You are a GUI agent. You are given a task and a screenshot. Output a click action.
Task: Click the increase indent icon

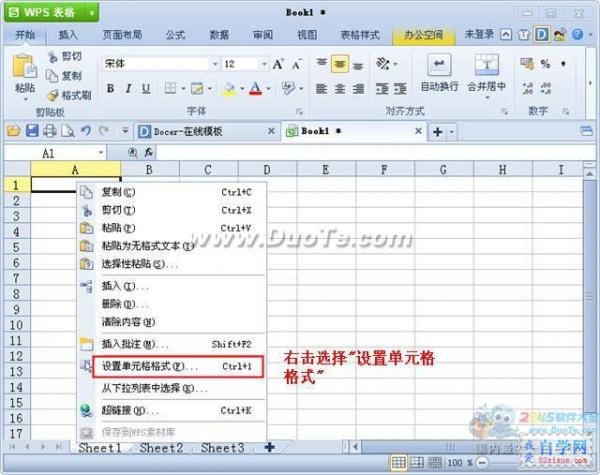[x=400, y=89]
